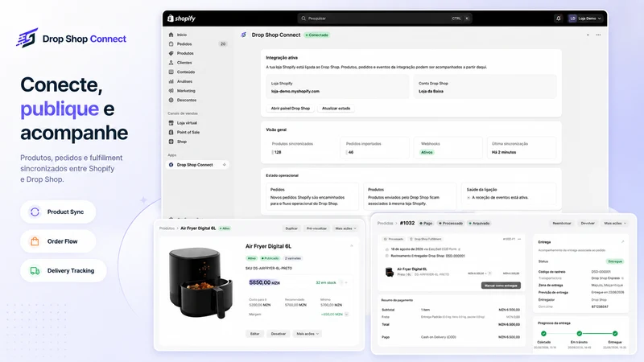644x362 pixels.
Task: Click the Início home icon in sidebar
Action: (171, 35)
